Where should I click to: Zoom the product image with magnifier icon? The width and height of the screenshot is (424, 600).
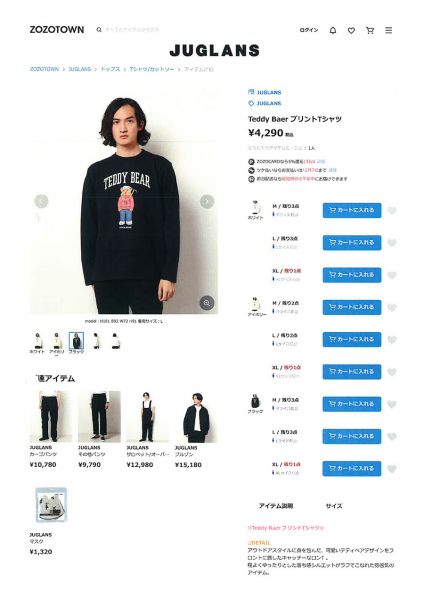[207, 303]
